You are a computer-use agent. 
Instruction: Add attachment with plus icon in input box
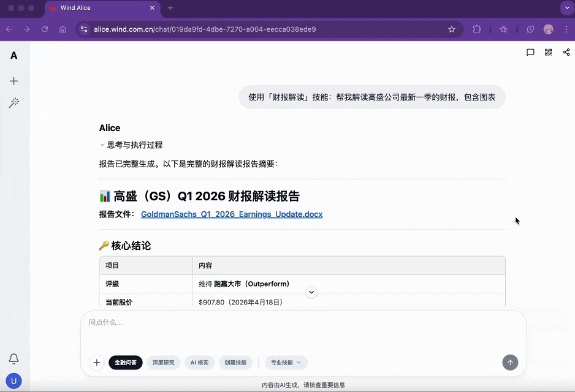click(x=97, y=363)
